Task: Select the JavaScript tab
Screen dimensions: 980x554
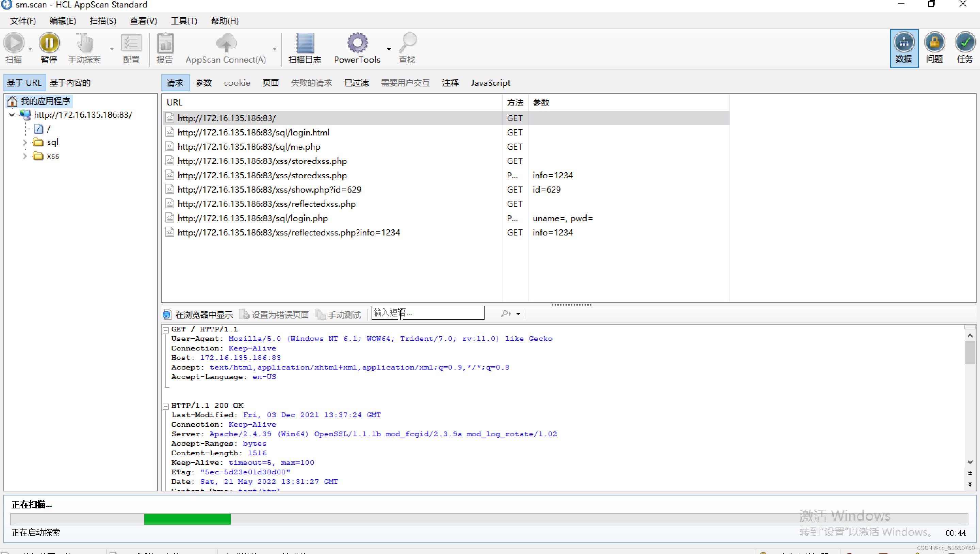Action: [490, 83]
